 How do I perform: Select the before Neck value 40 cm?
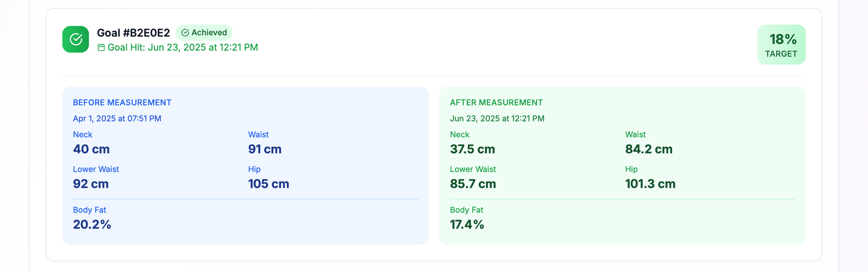pyautogui.click(x=91, y=149)
